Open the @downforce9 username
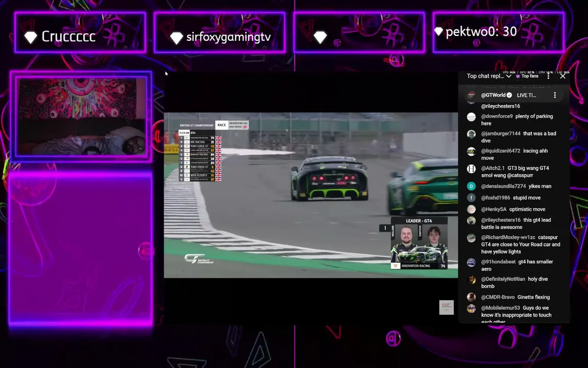 (497, 117)
